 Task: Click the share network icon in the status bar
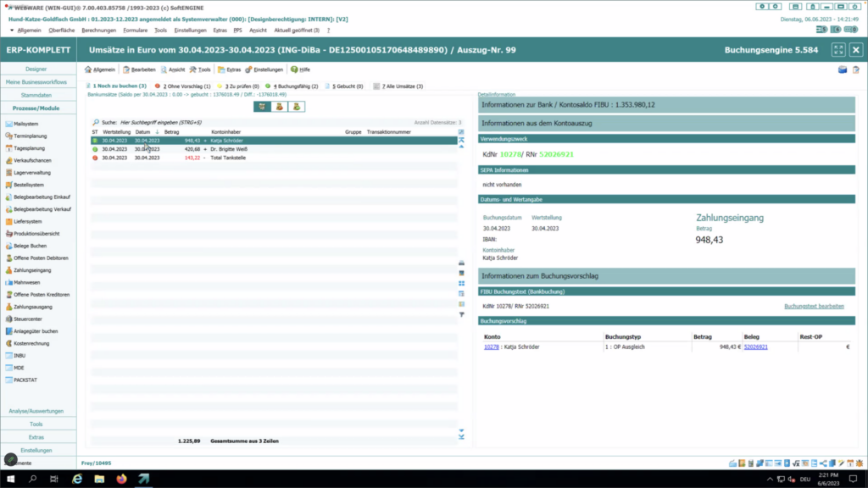822,464
